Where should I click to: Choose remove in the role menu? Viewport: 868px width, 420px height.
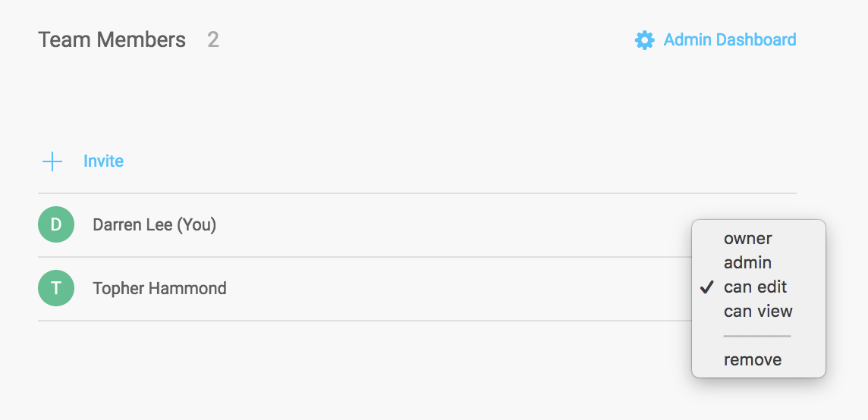coord(752,360)
